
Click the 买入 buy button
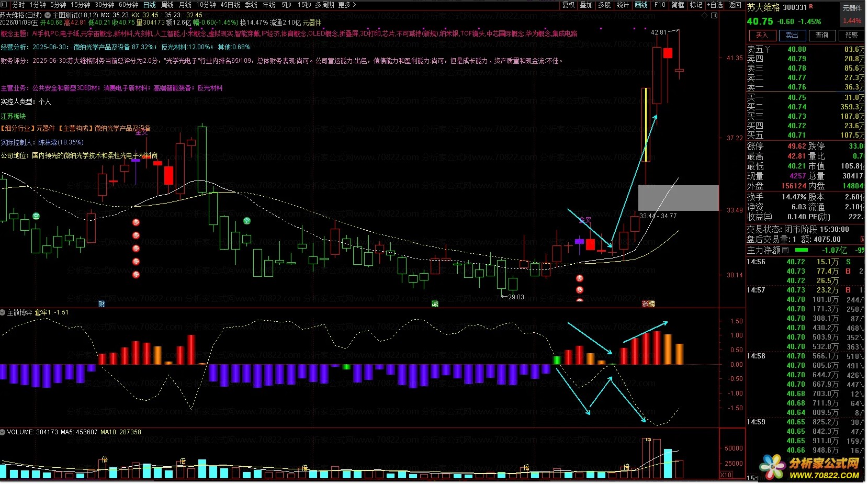(762, 35)
